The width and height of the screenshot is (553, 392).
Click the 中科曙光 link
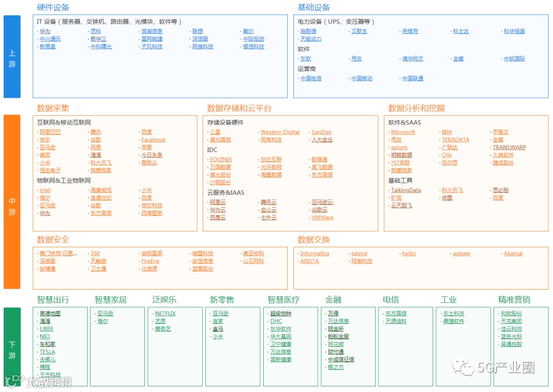pyautogui.click(x=101, y=47)
